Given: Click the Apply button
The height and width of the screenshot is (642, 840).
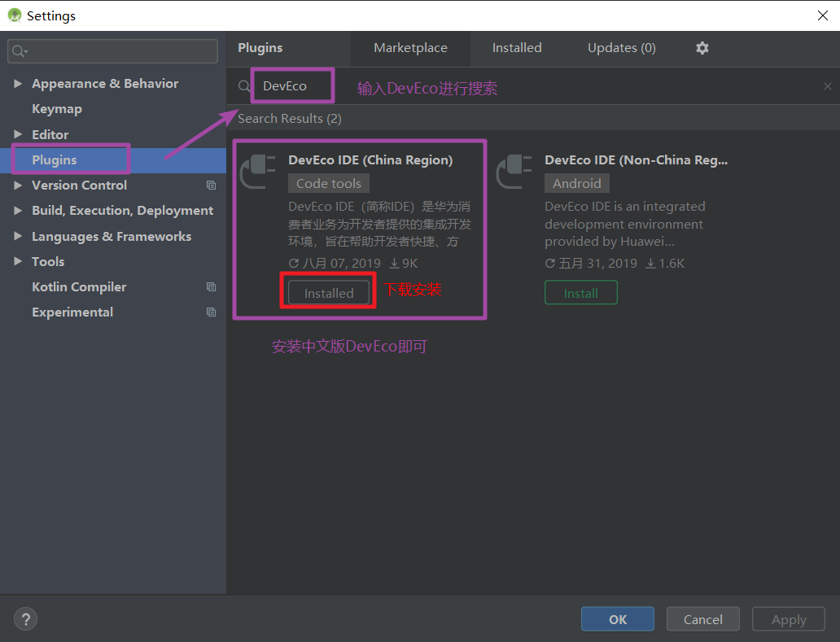Looking at the screenshot, I should tap(789, 619).
